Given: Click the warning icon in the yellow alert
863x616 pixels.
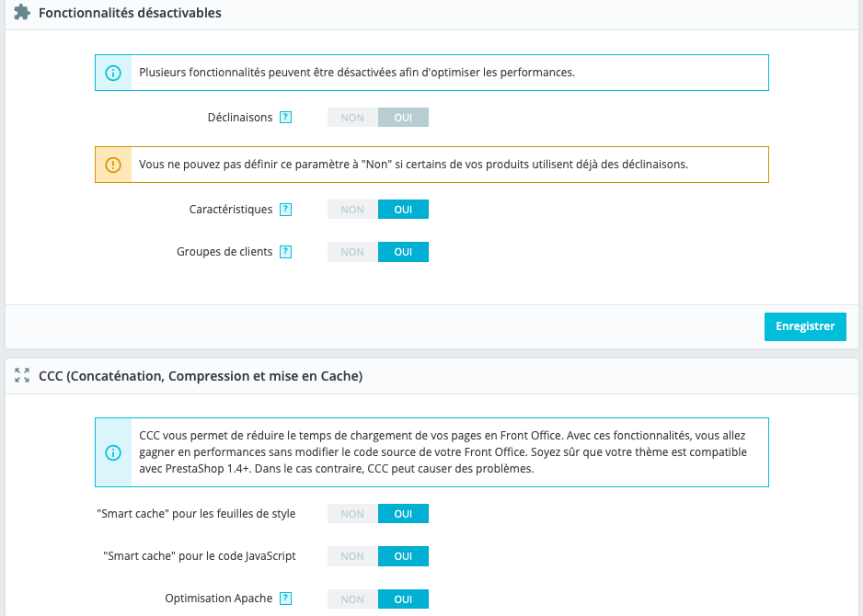Looking at the screenshot, I should (113, 165).
